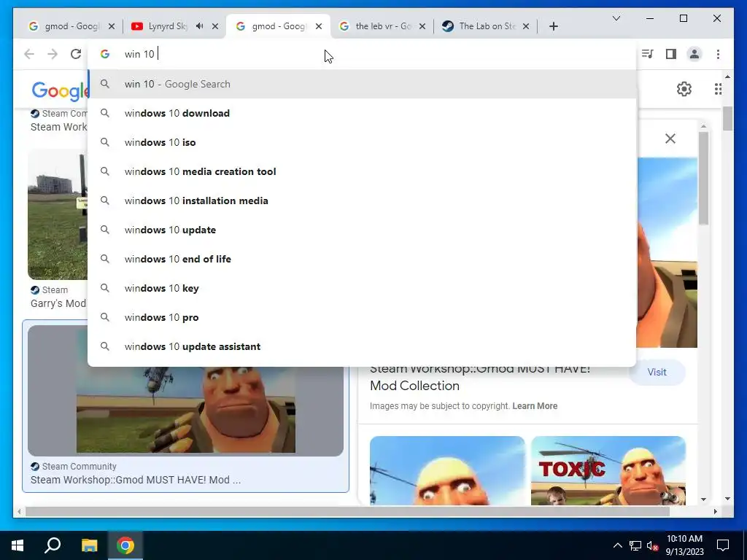
Task: Click the horizontal scrollbar right arrow
Action: click(715, 512)
